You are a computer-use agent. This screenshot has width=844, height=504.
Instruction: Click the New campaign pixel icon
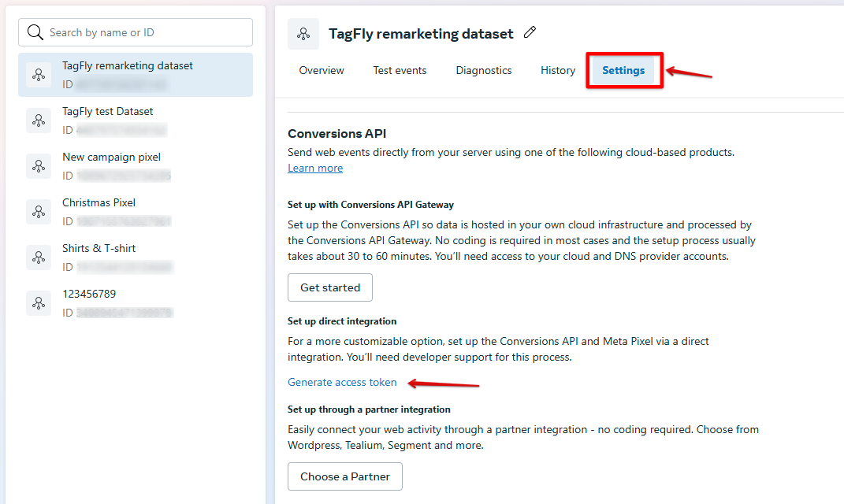(x=39, y=165)
